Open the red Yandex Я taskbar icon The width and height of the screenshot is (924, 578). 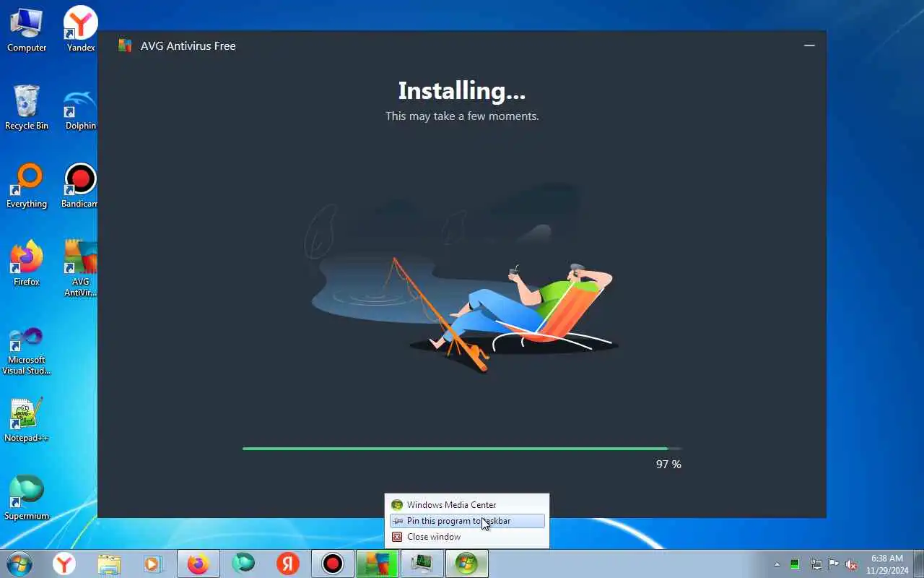click(x=288, y=564)
